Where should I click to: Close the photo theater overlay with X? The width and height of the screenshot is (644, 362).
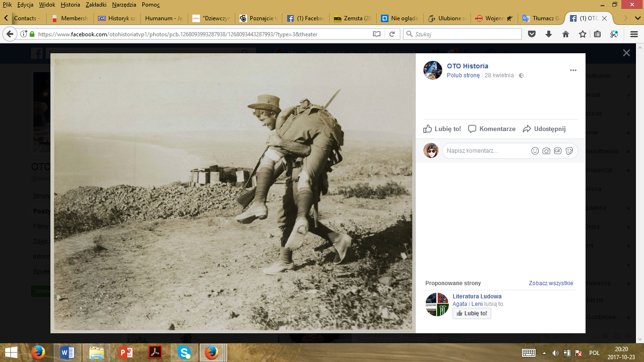[626, 53]
